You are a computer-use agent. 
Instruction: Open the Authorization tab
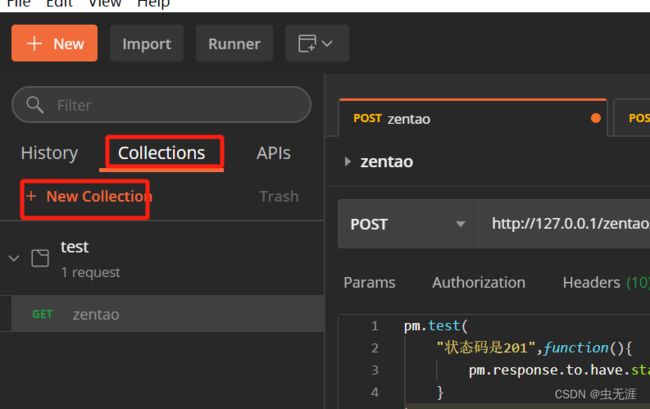[x=478, y=283]
